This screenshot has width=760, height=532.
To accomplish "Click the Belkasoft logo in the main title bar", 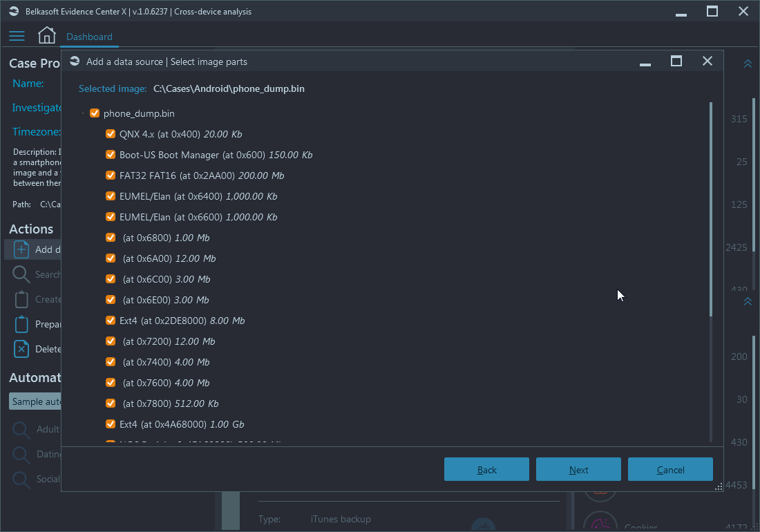I will pos(14,11).
